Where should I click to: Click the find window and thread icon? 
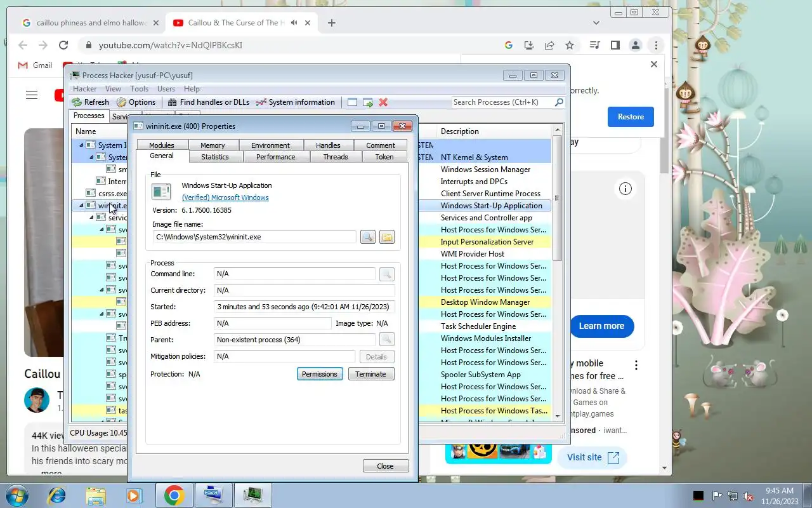(367, 102)
